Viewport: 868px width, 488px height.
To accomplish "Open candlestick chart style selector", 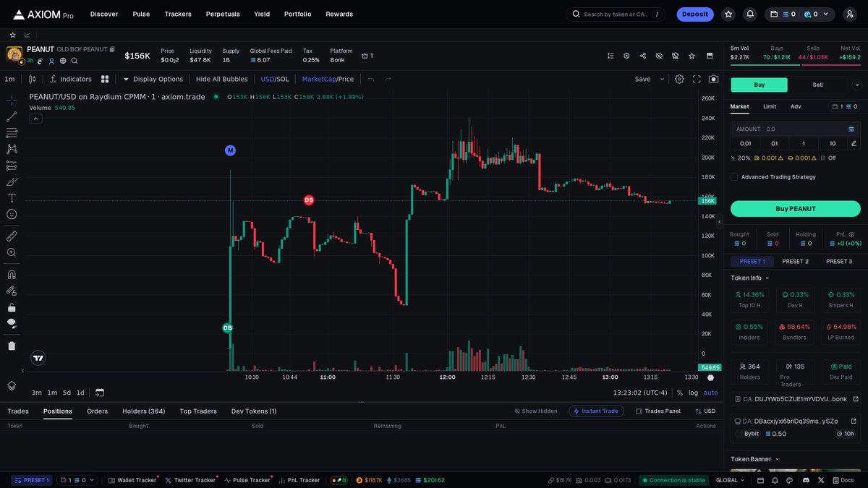I will pyautogui.click(x=32, y=79).
